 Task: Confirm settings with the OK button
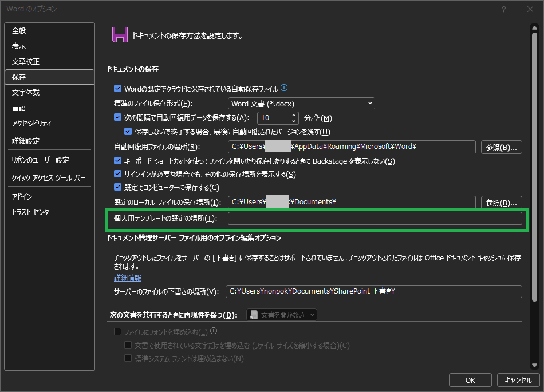[470, 380]
